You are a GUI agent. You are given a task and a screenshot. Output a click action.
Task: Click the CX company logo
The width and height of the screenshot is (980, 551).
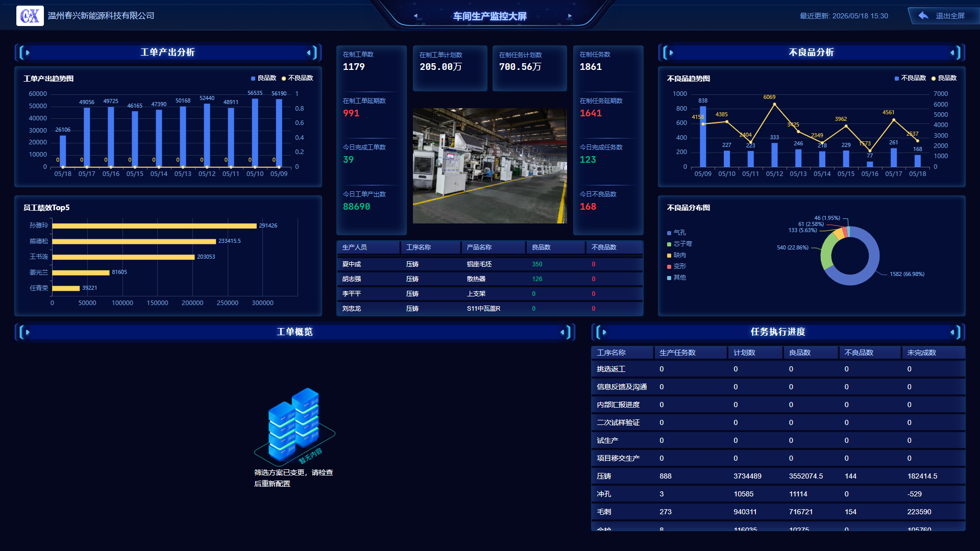(x=30, y=16)
